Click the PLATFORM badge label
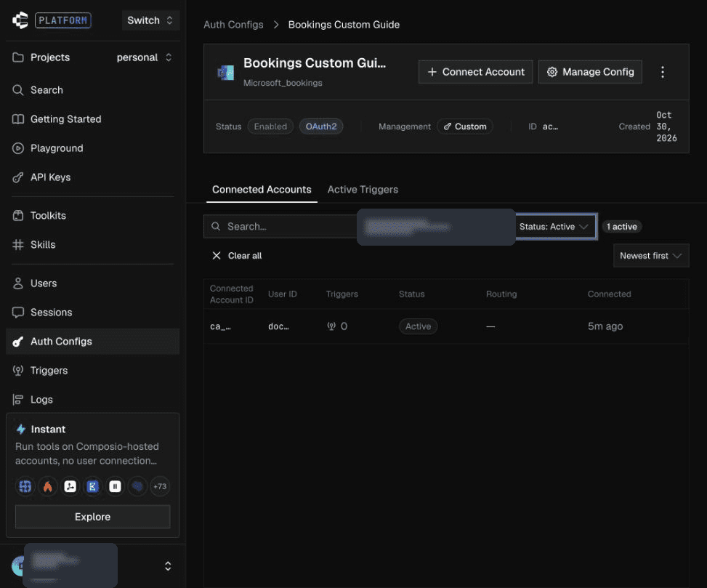Image resolution: width=707 pixels, height=588 pixels. 63,20
